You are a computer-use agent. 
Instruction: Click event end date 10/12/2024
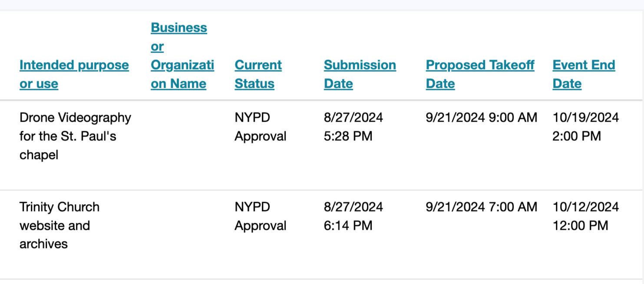[585, 207]
